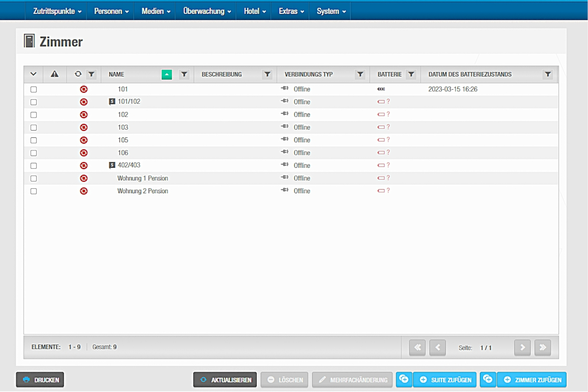The width and height of the screenshot is (588, 392).
Task: Click the red update-required icon for room 101
Action: (83, 89)
